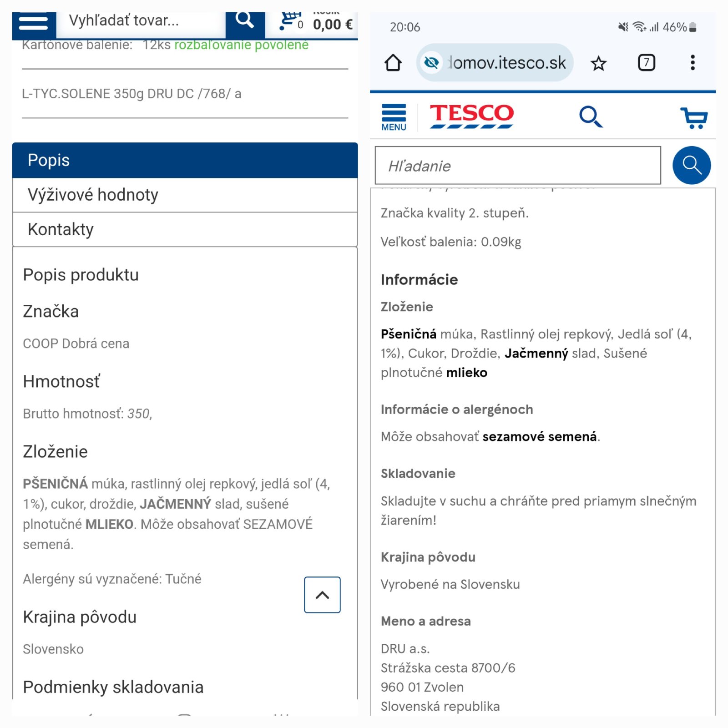Focus the Hľadanie search field
The width and height of the screenshot is (728, 728).
click(518, 166)
